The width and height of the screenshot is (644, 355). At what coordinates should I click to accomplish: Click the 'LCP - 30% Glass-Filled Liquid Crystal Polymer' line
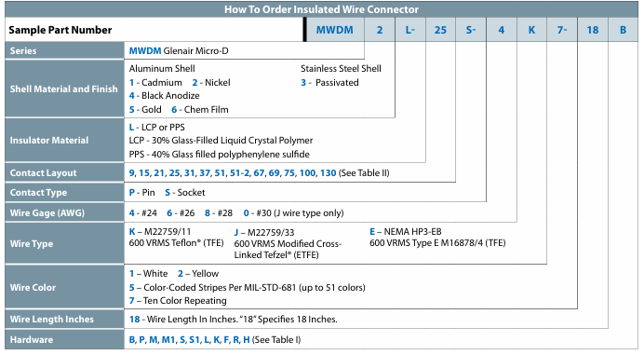click(221, 141)
